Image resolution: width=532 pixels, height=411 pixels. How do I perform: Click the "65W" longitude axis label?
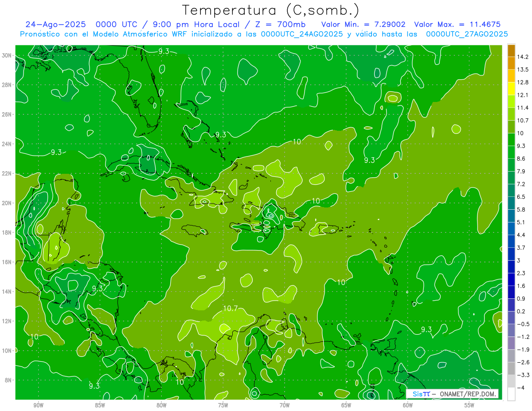(346, 405)
